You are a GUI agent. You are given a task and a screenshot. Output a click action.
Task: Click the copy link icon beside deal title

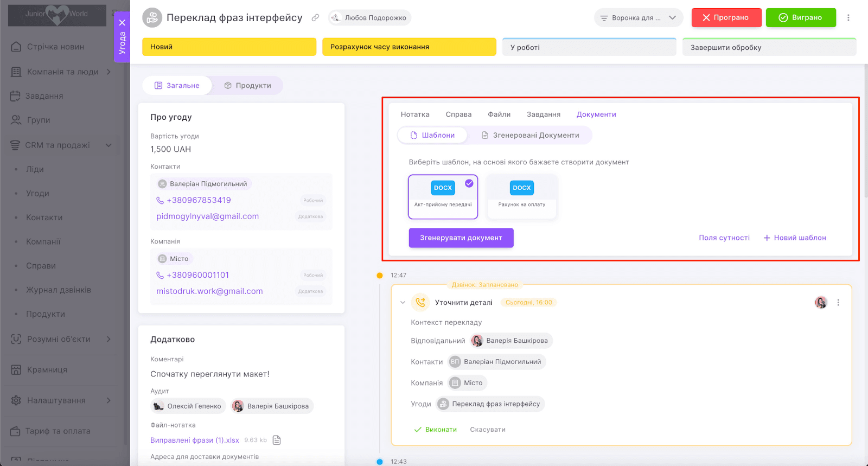315,18
